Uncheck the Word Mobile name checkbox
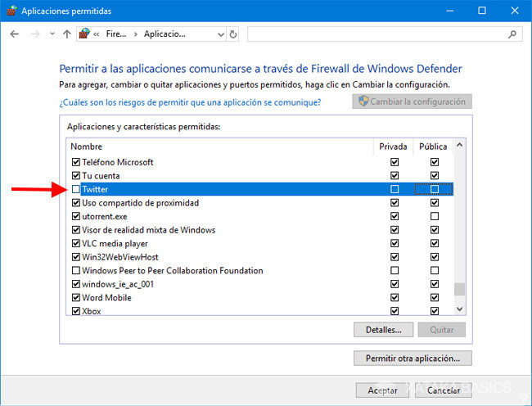 [76, 298]
